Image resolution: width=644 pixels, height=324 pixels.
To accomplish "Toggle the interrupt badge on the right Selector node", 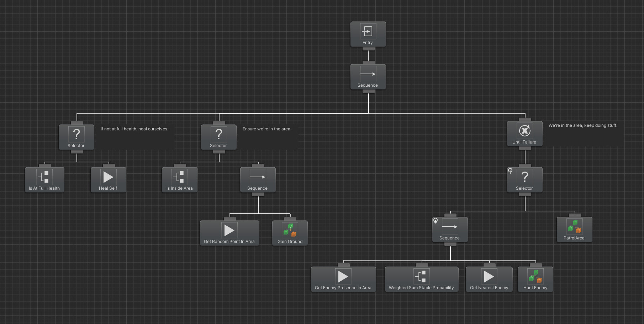I will (x=510, y=171).
